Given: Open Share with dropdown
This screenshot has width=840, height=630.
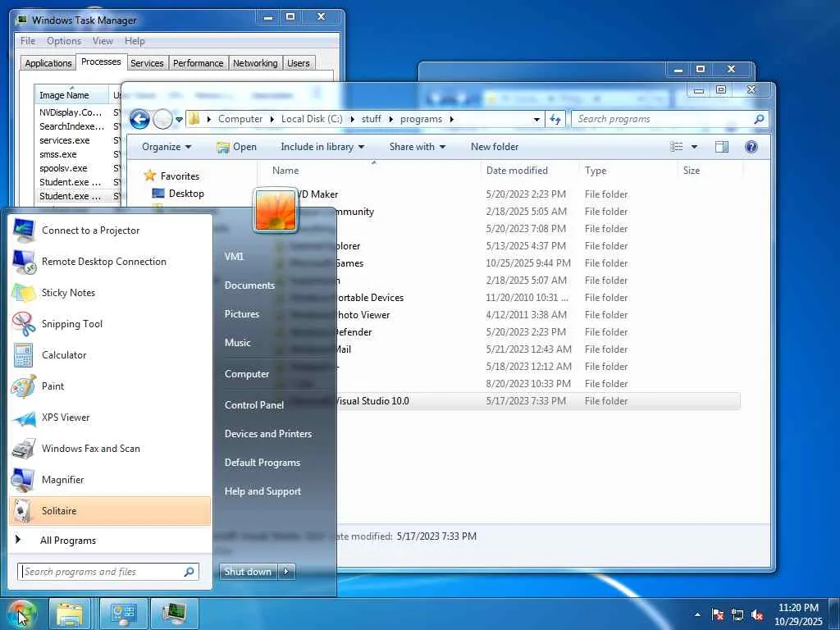Looking at the screenshot, I should (x=417, y=147).
